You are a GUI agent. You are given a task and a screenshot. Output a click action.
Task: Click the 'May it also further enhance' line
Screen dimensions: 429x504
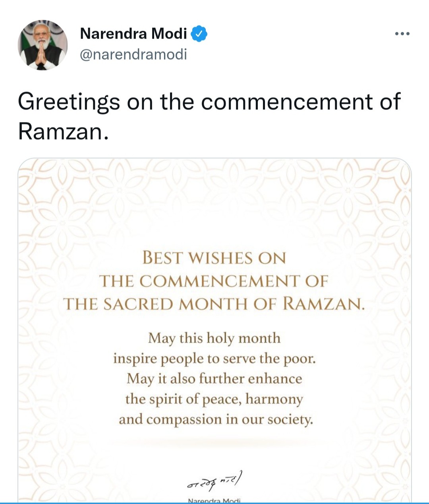pos(214,379)
